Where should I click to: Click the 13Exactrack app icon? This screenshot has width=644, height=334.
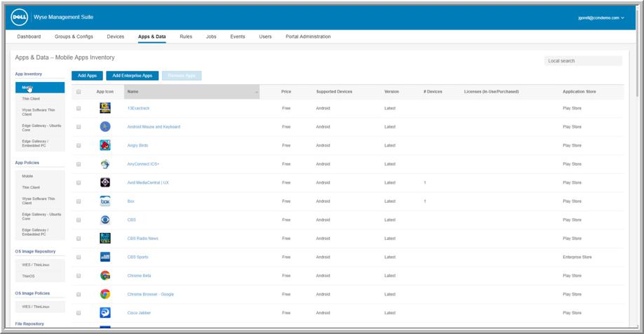[x=105, y=108]
